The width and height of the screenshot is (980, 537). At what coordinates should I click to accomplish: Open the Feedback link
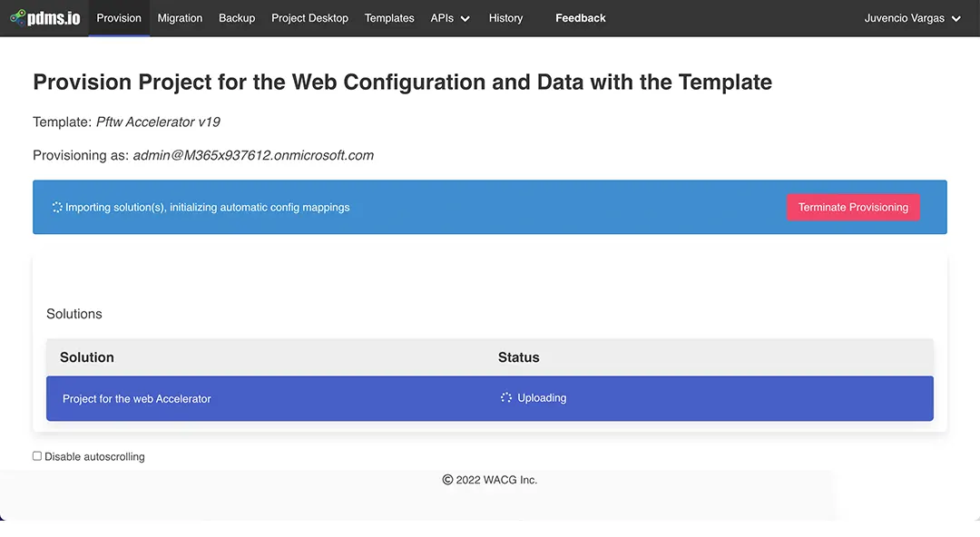580,18
